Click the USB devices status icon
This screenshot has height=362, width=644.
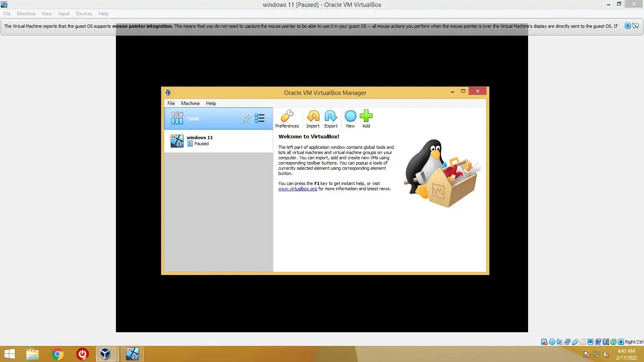575,342
